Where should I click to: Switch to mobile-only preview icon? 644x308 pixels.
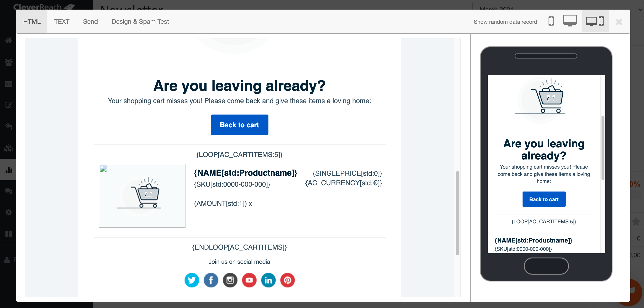[551, 21]
